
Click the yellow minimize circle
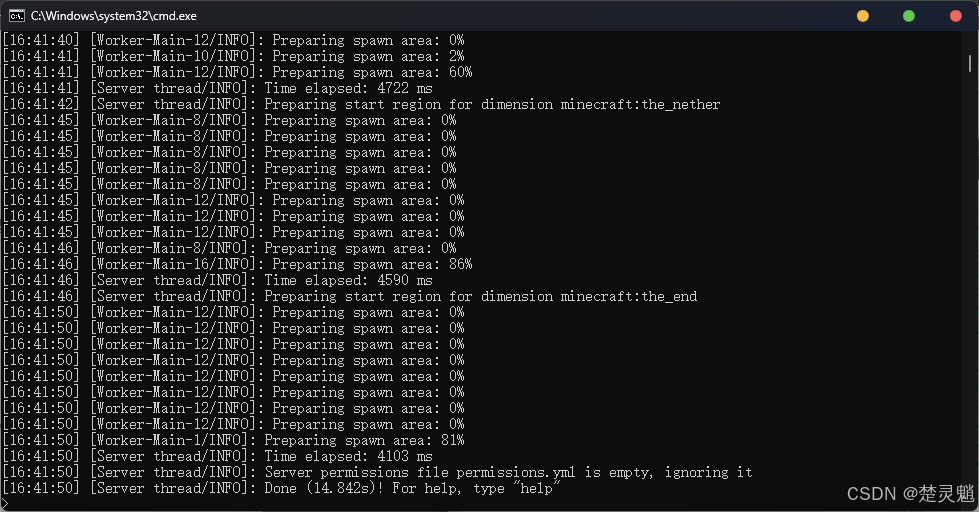(863, 16)
